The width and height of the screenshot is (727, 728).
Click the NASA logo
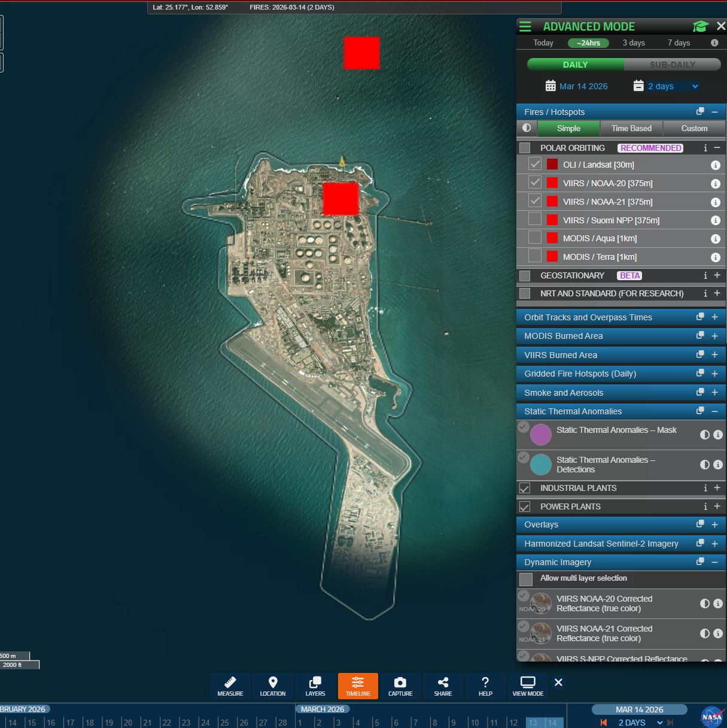click(x=712, y=716)
